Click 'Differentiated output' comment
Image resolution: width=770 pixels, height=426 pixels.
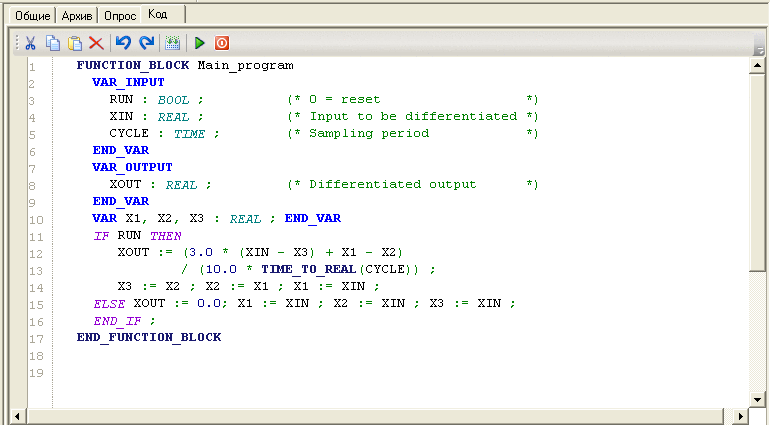[392, 184]
